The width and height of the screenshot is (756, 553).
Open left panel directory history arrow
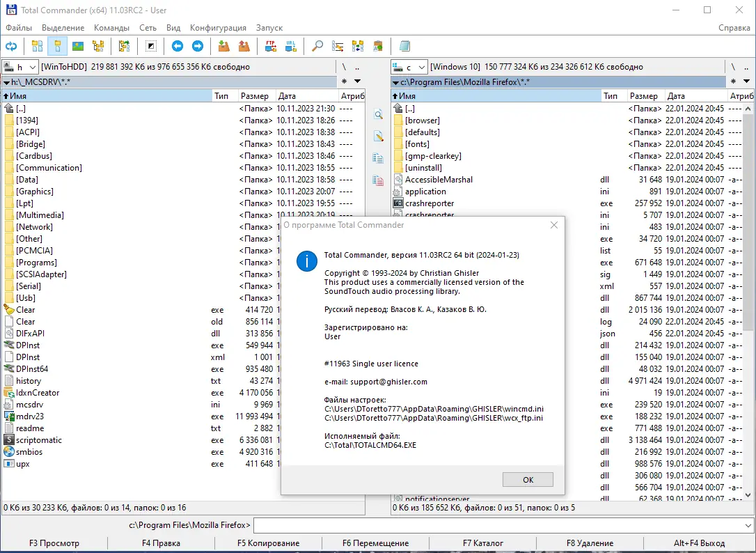357,81
